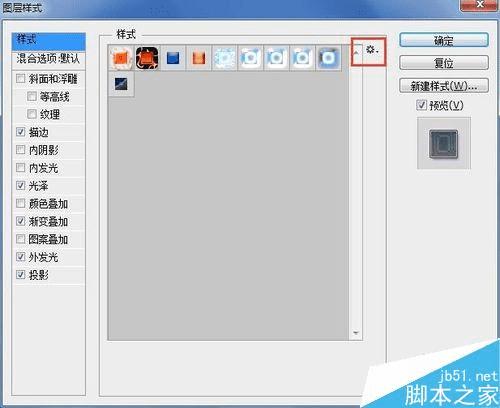Image resolution: width=500 pixels, height=408 pixels.
Task: Open 混合选项:默认 settings
Action: tap(49, 59)
